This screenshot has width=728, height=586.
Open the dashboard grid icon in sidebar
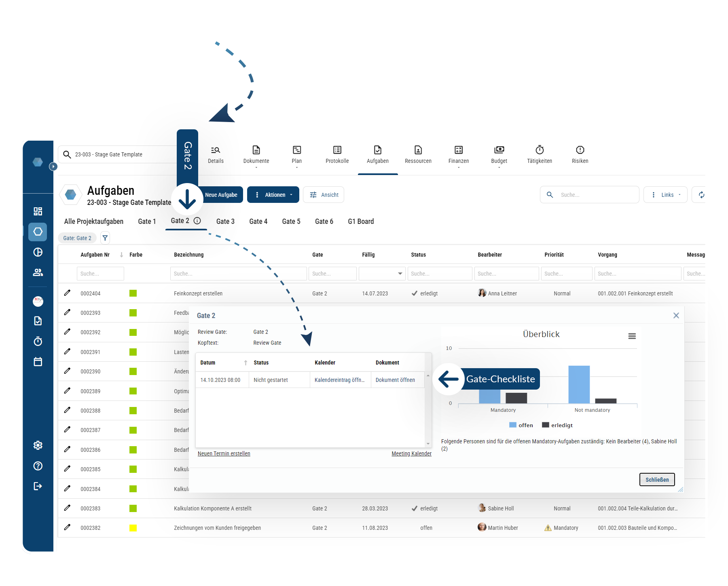(38, 211)
